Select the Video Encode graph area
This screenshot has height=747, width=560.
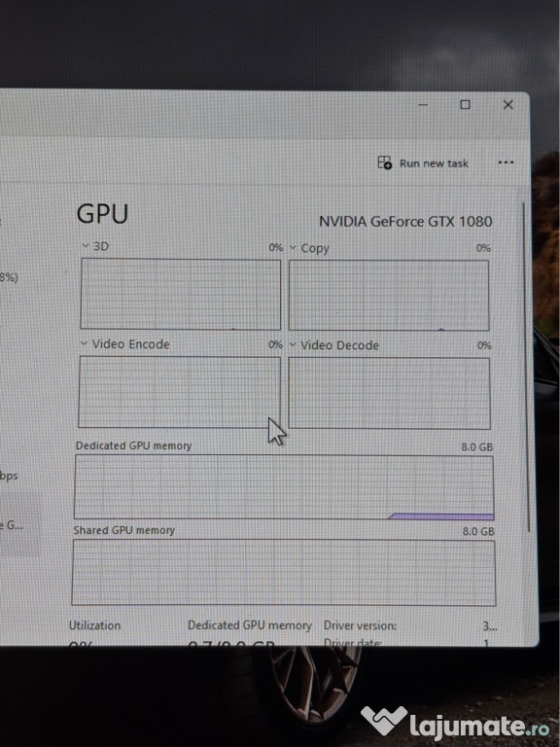tap(180, 392)
